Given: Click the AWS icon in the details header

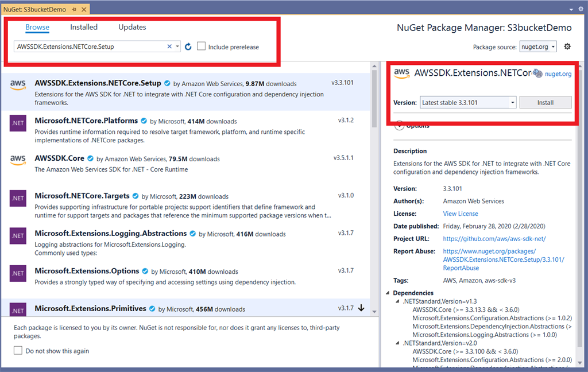Looking at the screenshot, I should [x=401, y=73].
